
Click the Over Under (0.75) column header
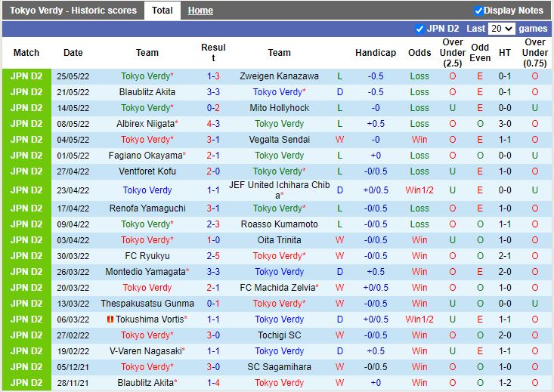pos(535,53)
